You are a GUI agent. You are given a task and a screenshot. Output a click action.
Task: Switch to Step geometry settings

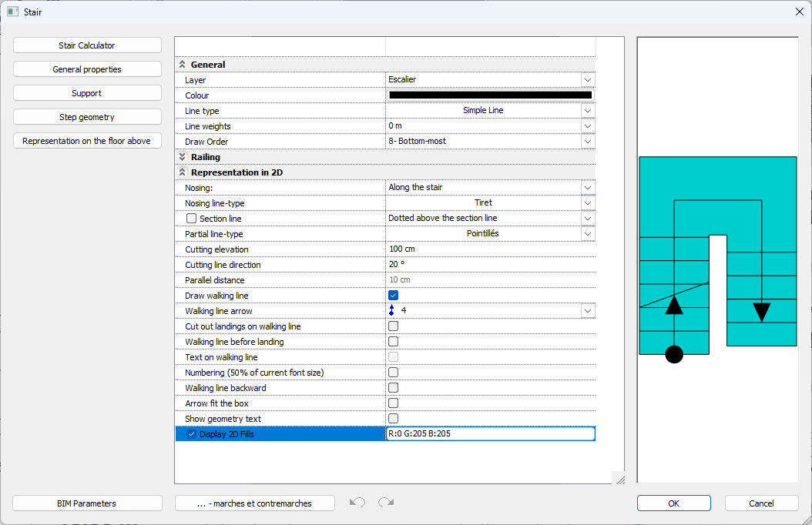87,117
